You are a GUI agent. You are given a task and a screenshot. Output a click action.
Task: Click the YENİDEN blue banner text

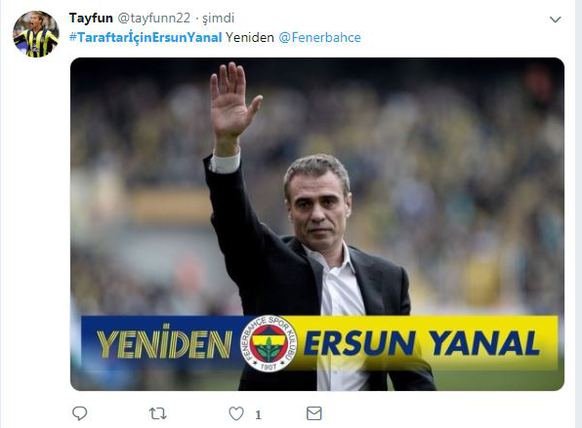pos(164,342)
